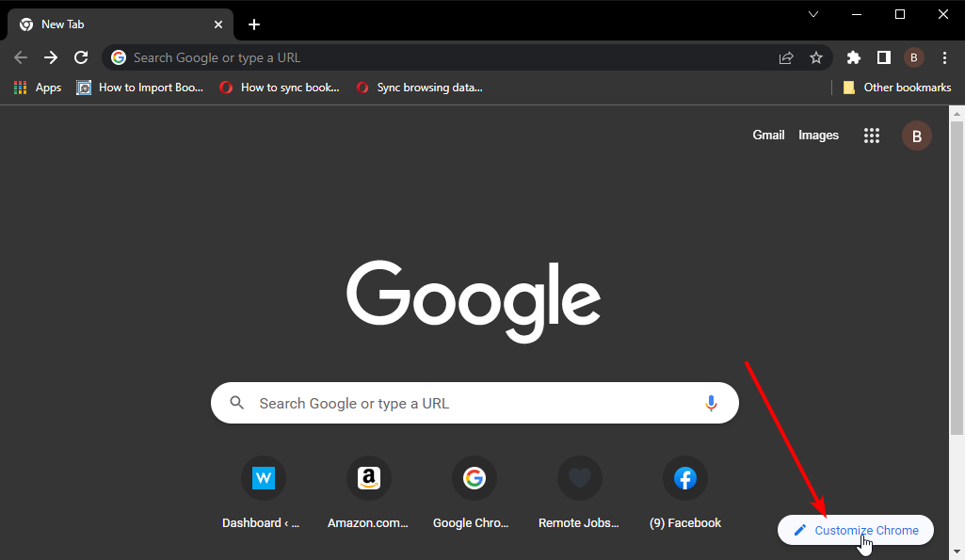Maximize the Chrome window

pos(900,14)
